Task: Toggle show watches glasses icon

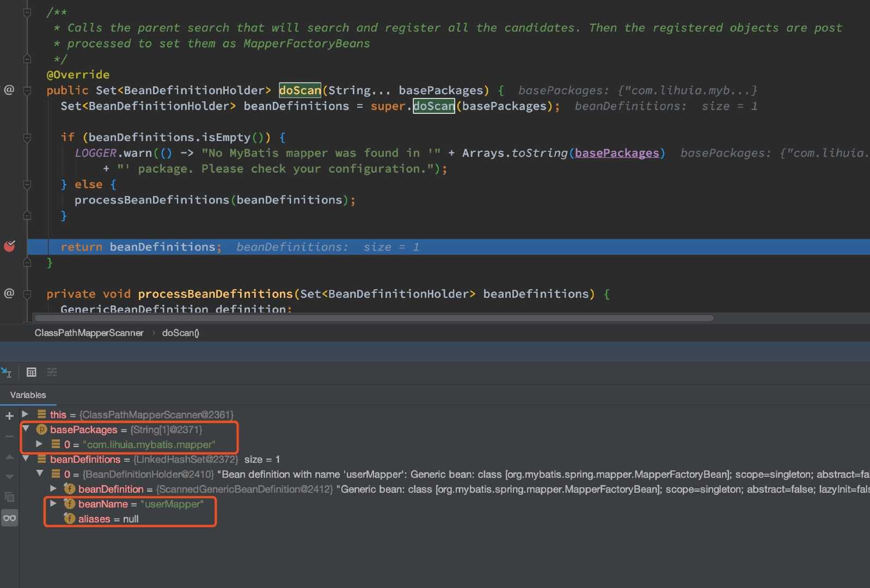Action: 9,518
